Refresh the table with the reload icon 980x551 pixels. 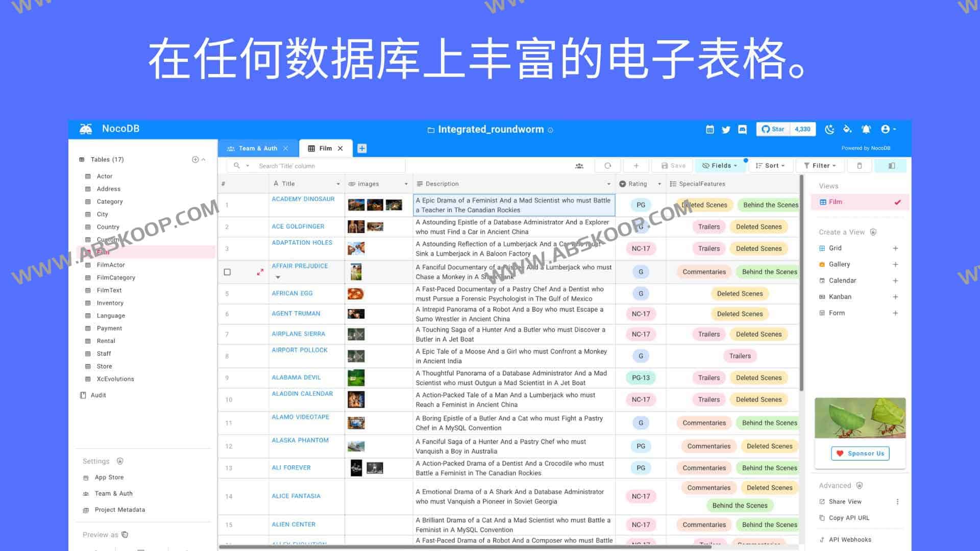coord(607,165)
